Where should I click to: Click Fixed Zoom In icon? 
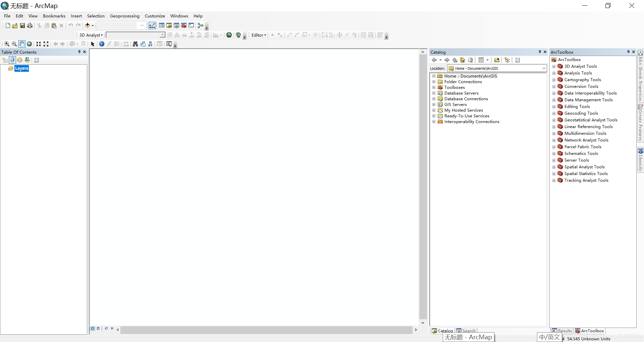39,44
